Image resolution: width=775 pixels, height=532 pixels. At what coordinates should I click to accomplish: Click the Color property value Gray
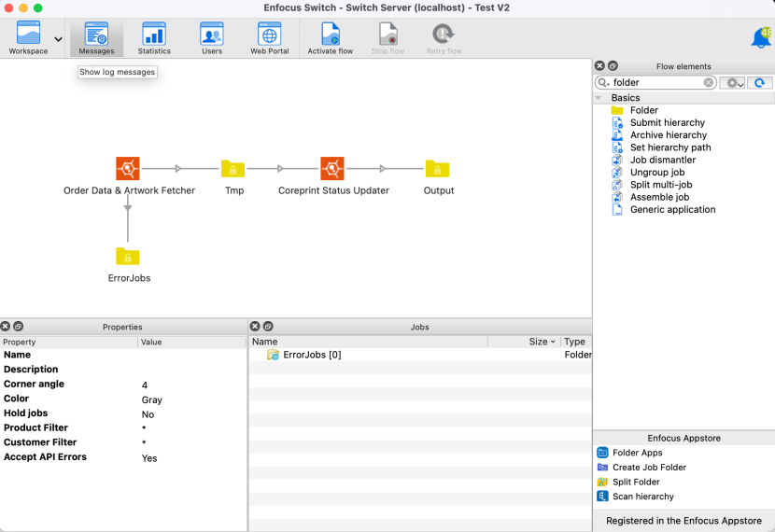click(152, 399)
